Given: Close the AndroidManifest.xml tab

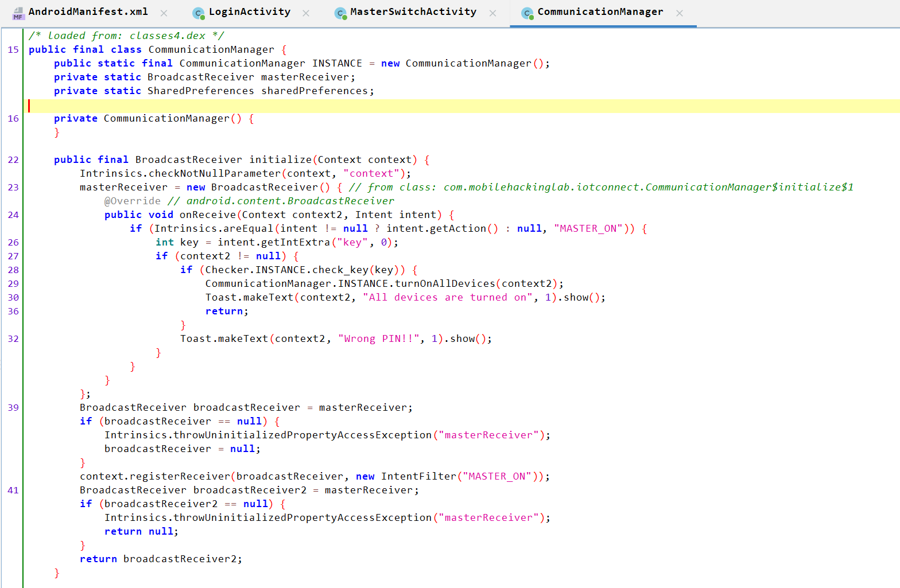Looking at the screenshot, I should click(x=164, y=13).
